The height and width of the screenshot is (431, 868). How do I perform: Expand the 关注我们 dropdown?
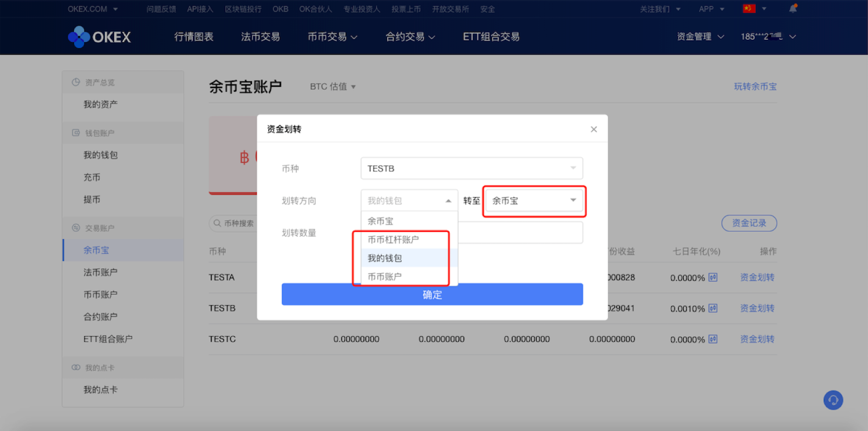660,9
